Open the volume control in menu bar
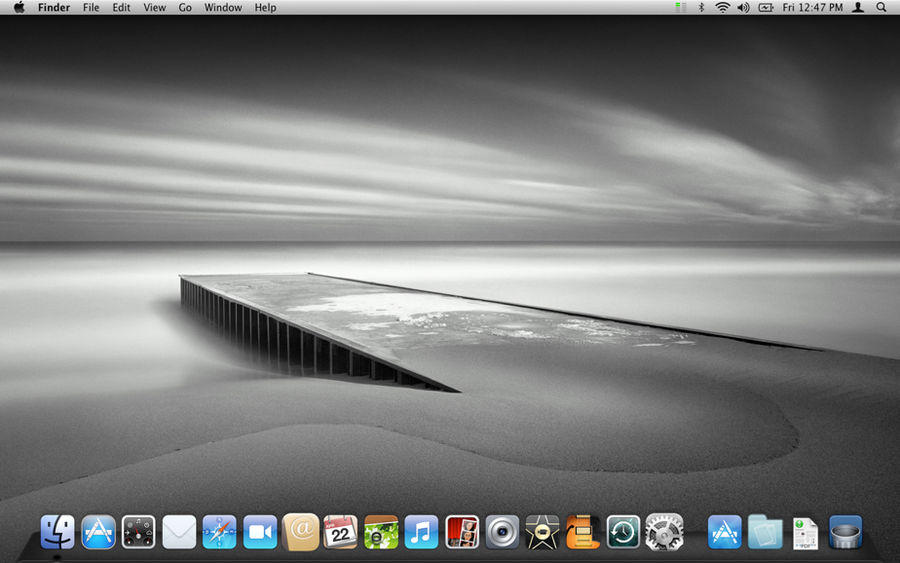Image resolution: width=900 pixels, height=563 pixels. 743,7
